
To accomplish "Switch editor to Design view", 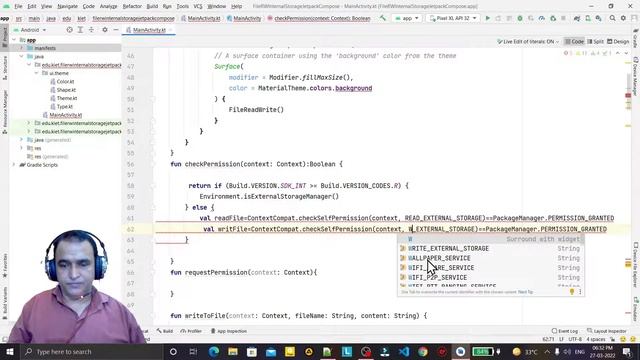I will [x=618, y=42].
